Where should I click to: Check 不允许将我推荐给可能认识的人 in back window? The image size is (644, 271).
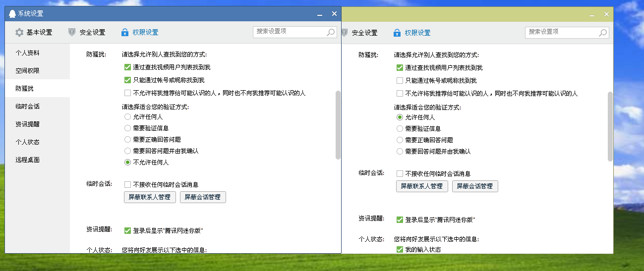(400, 93)
